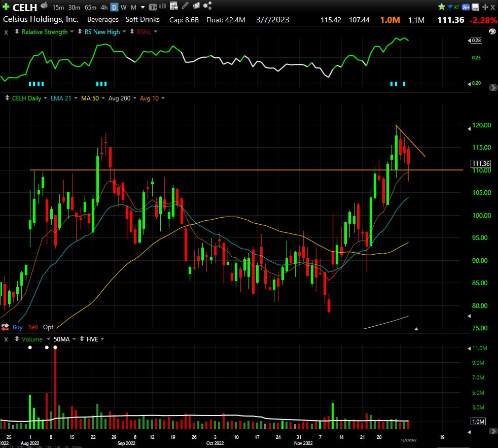Click the 111.36 price marker on axis
This screenshot has width=498, height=448.
[x=481, y=164]
